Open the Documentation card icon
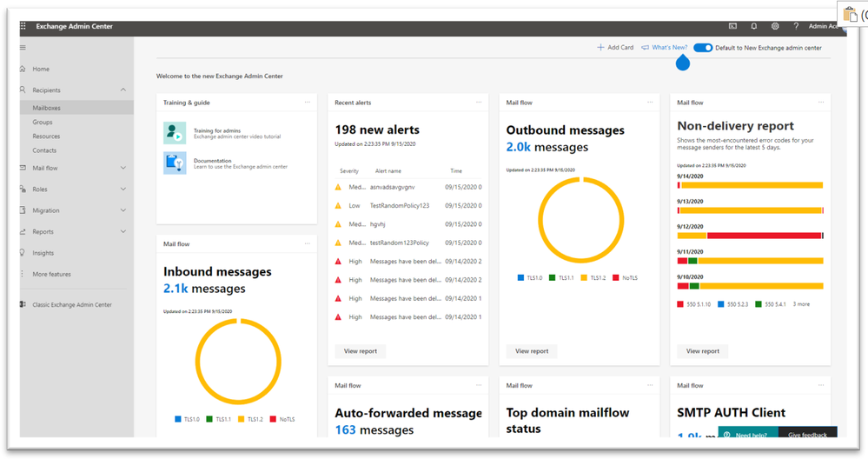 (x=175, y=163)
